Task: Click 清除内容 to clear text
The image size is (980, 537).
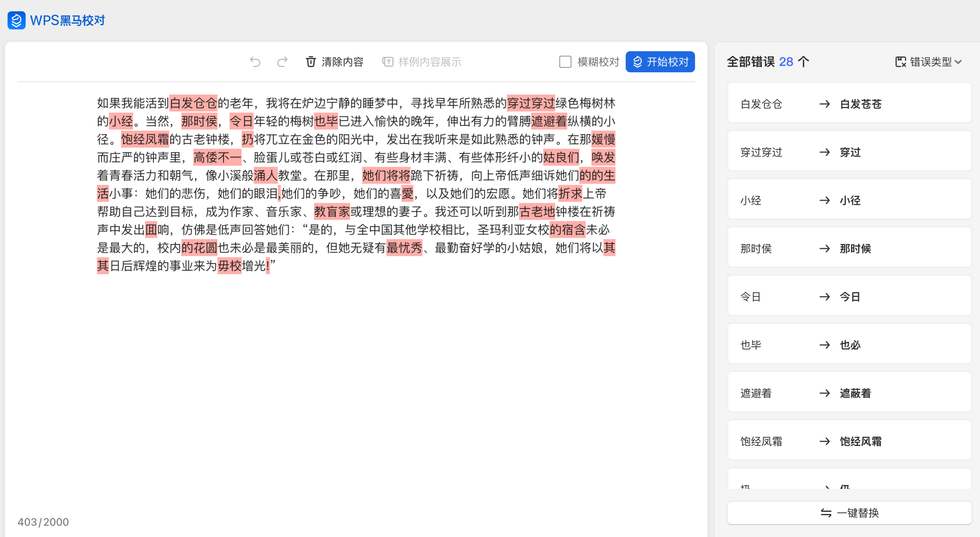Action: (x=342, y=62)
